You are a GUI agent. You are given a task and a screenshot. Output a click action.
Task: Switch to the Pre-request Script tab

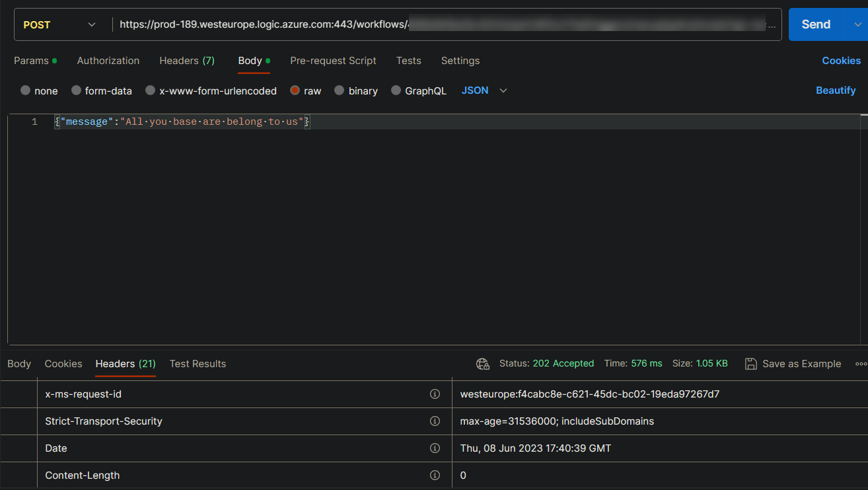[x=333, y=61]
